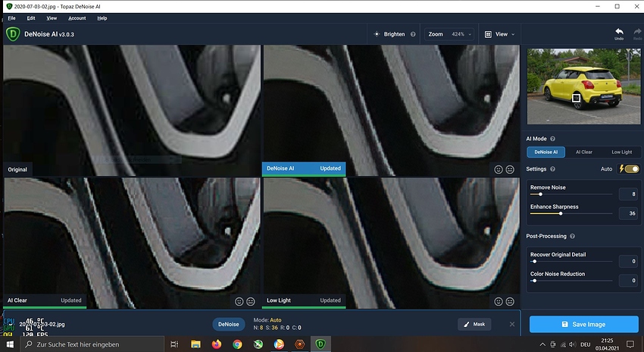Rate DeNoise AI preview with neutral face

pos(510,169)
